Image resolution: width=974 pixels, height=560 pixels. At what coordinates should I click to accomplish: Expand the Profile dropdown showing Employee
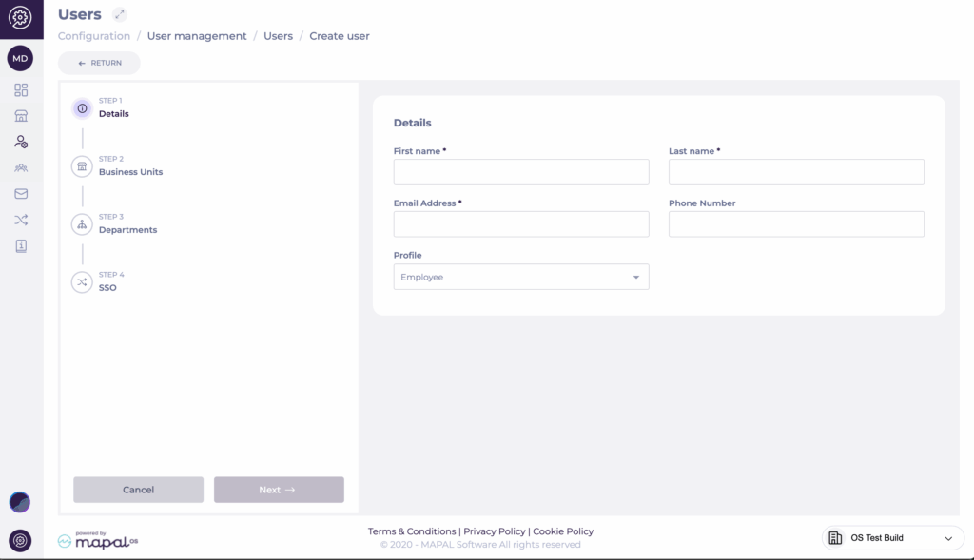tap(520, 277)
